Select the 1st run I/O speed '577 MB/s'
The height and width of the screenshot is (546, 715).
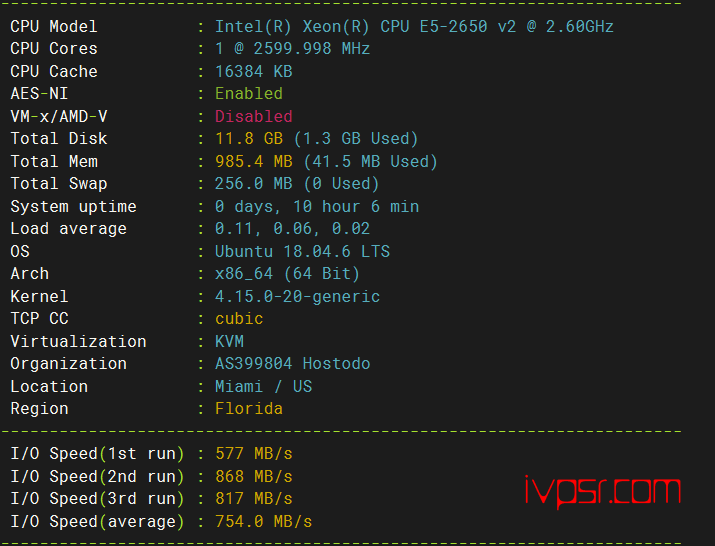click(x=254, y=453)
